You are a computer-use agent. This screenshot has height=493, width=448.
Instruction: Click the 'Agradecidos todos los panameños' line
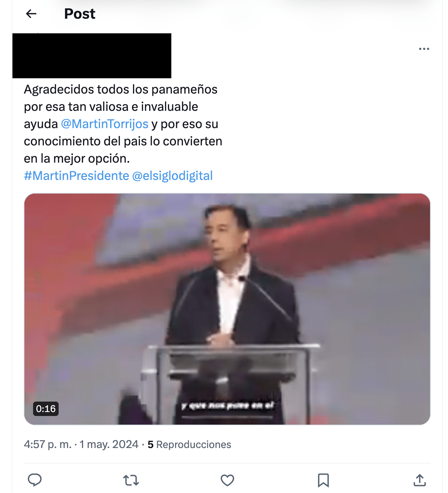(121, 89)
